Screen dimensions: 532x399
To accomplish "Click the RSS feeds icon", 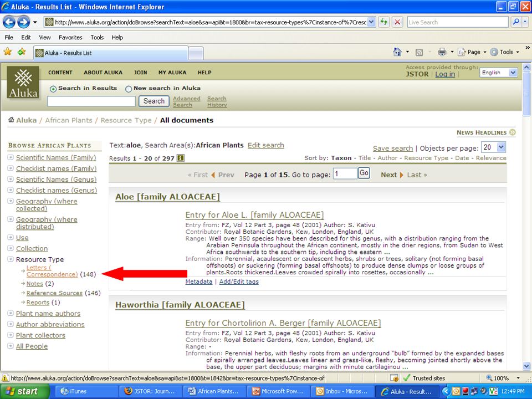I will 420,52.
